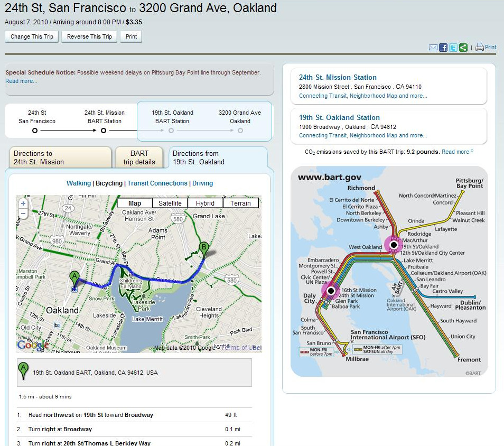This screenshot has width=504, height=446.
Task: Switch map to Satellite view
Action: point(170,203)
